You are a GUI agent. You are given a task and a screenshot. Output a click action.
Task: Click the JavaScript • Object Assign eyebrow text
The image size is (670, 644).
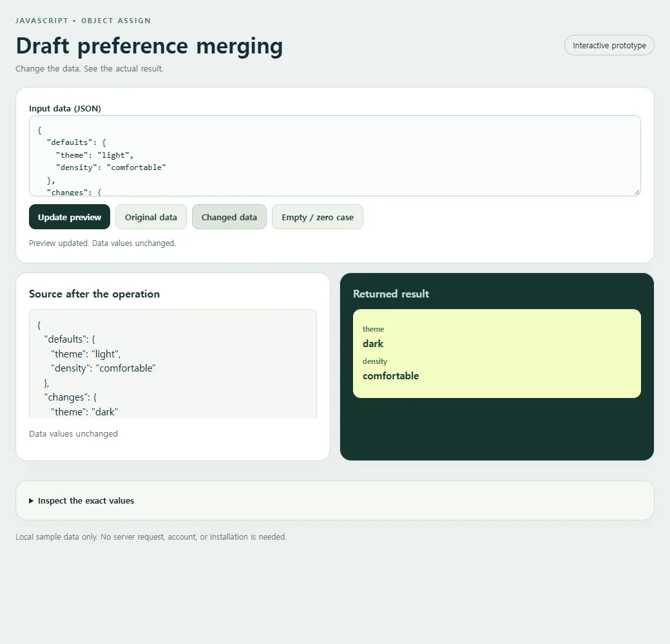click(x=83, y=21)
